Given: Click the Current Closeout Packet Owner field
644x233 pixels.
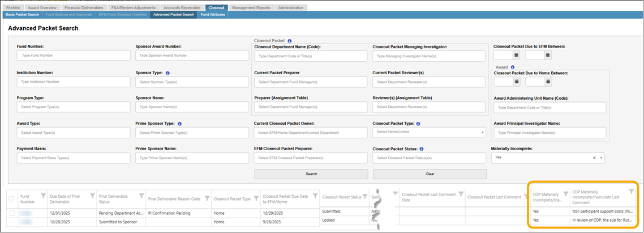Looking at the screenshot, I should 311,133.
